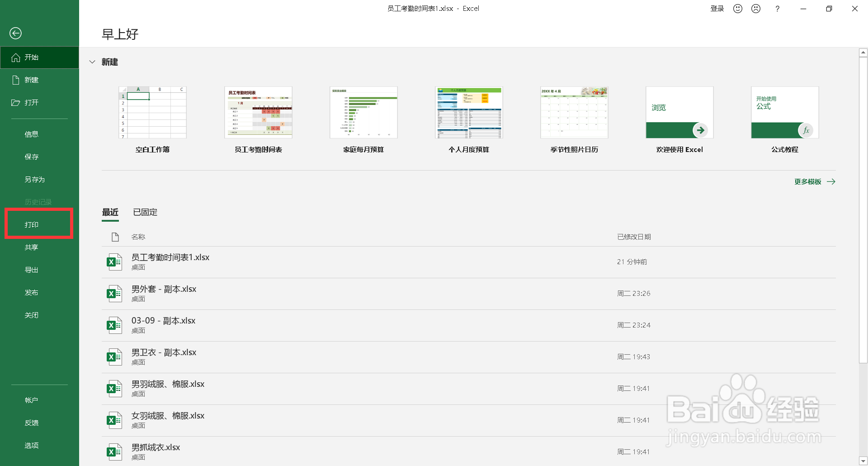The width and height of the screenshot is (868, 466).
Task: Open the 打开 item in left sidebar
Action: 39,103
